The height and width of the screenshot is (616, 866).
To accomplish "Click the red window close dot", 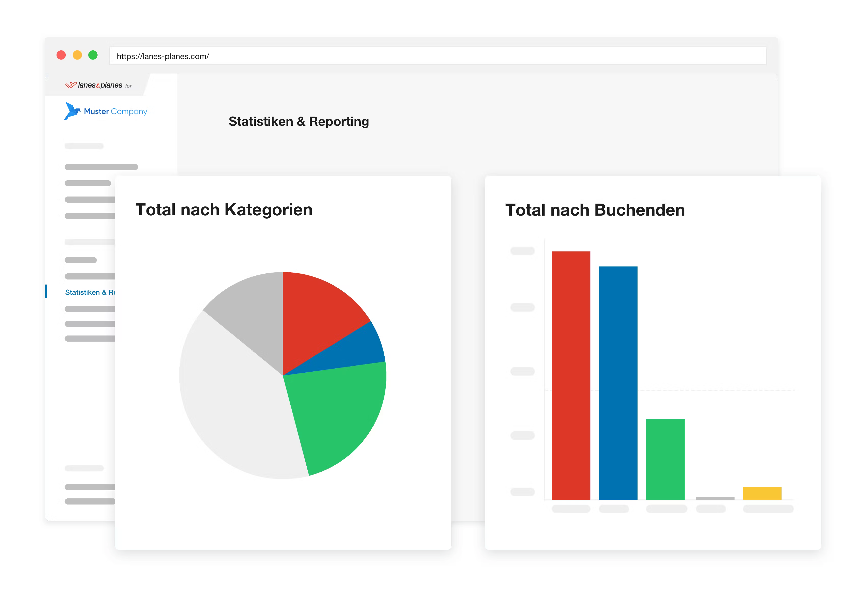I will (x=61, y=55).
